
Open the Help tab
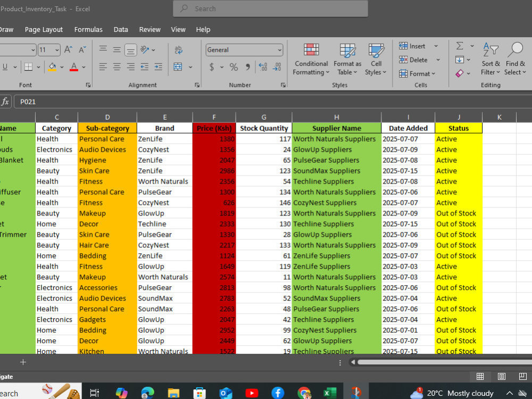[203, 29]
